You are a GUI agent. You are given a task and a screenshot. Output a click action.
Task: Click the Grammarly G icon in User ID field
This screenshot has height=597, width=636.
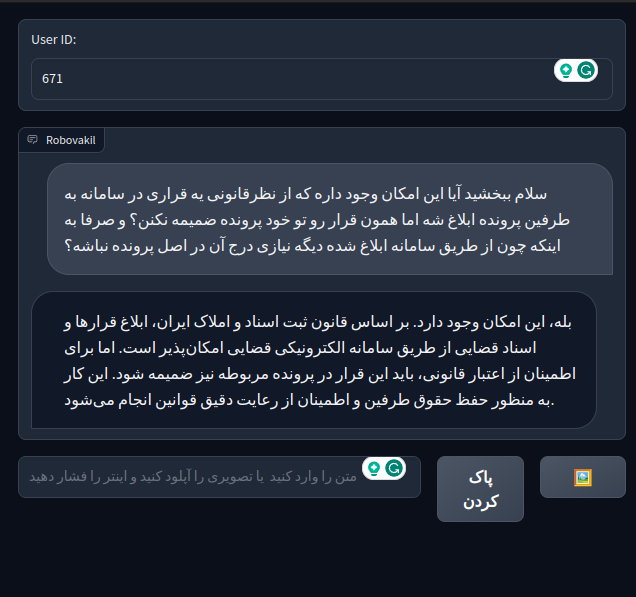click(x=586, y=71)
